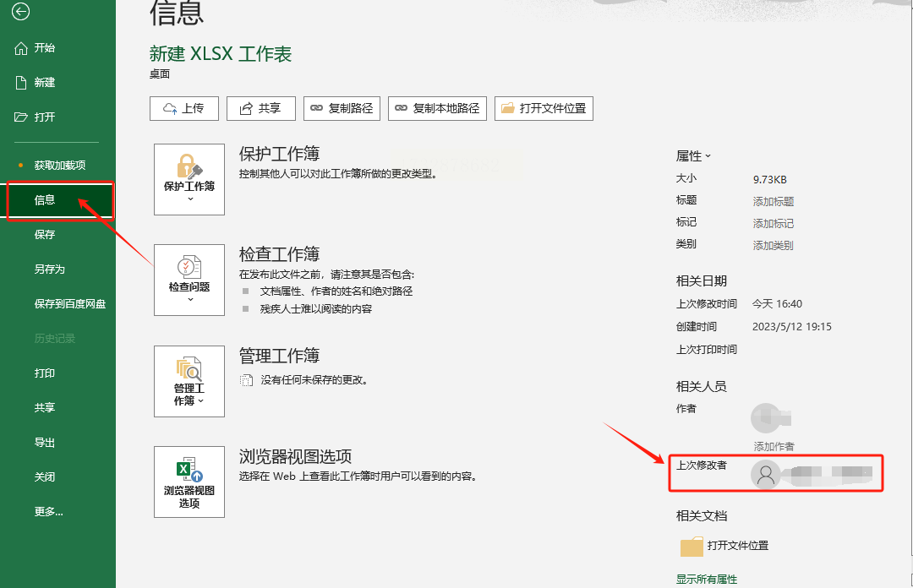913x588 pixels.
Task: Open the 检查问题 dropdown button
Action: (189, 280)
